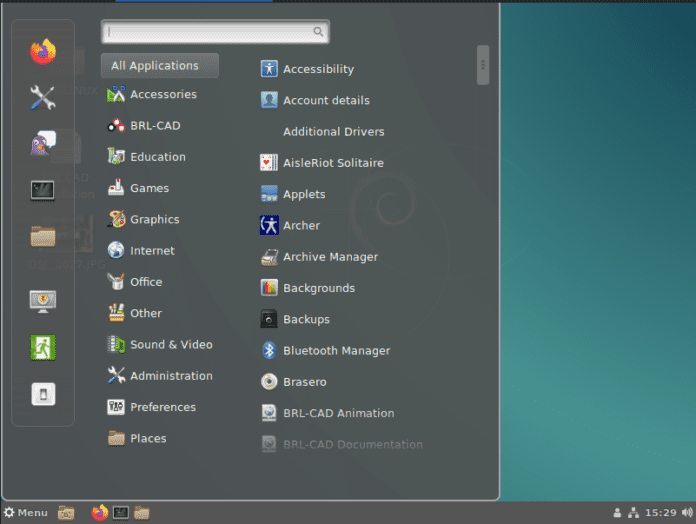
Task: Launch Firefox from the favorites sidebar
Action: click(43, 51)
